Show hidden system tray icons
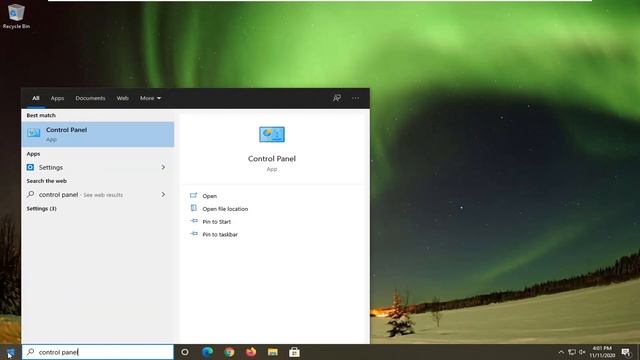 561,352
